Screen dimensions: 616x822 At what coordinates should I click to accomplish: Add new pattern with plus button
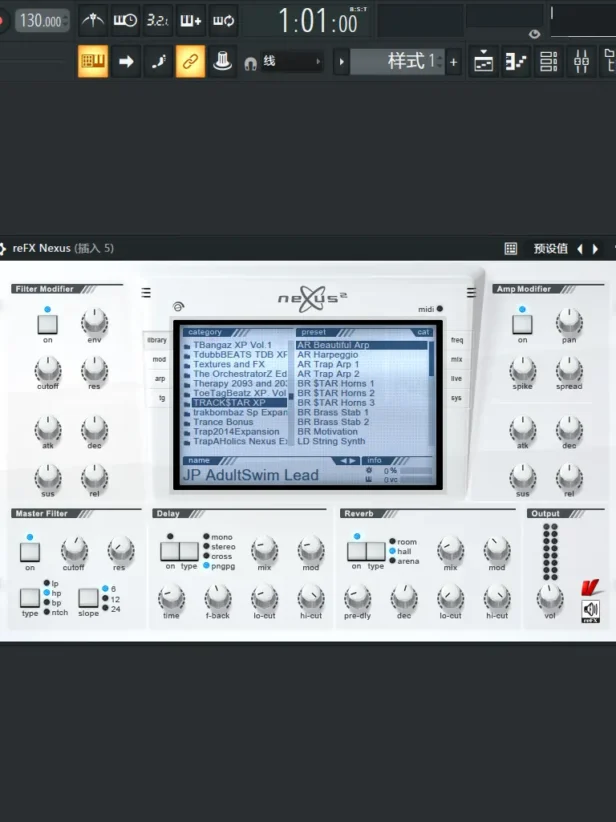pyautogui.click(x=453, y=62)
